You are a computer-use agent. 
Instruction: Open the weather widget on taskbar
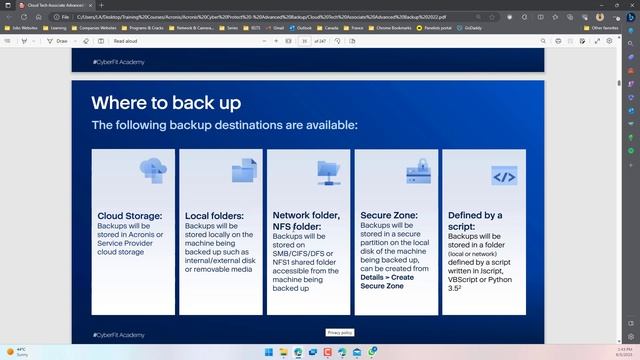coord(17,352)
